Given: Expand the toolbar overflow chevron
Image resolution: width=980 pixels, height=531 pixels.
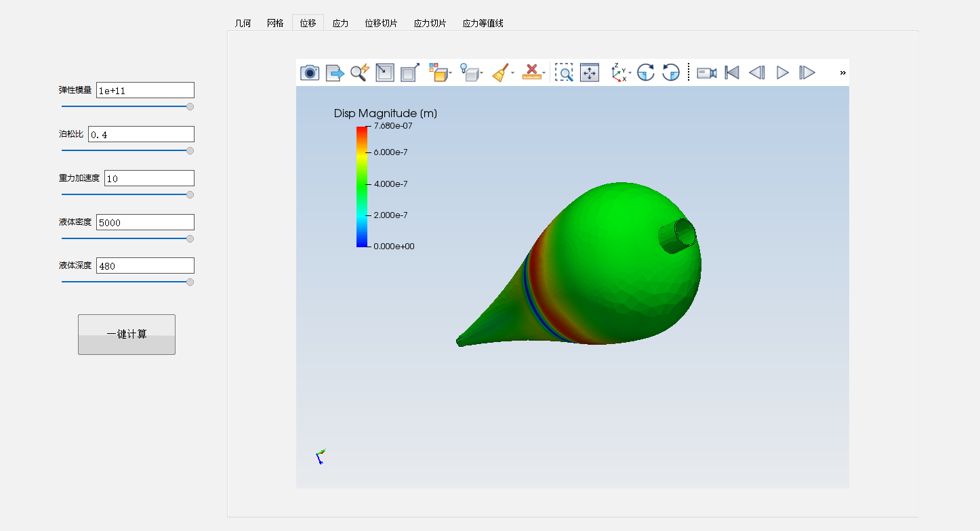Looking at the screenshot, I should [x=843, y=72].
